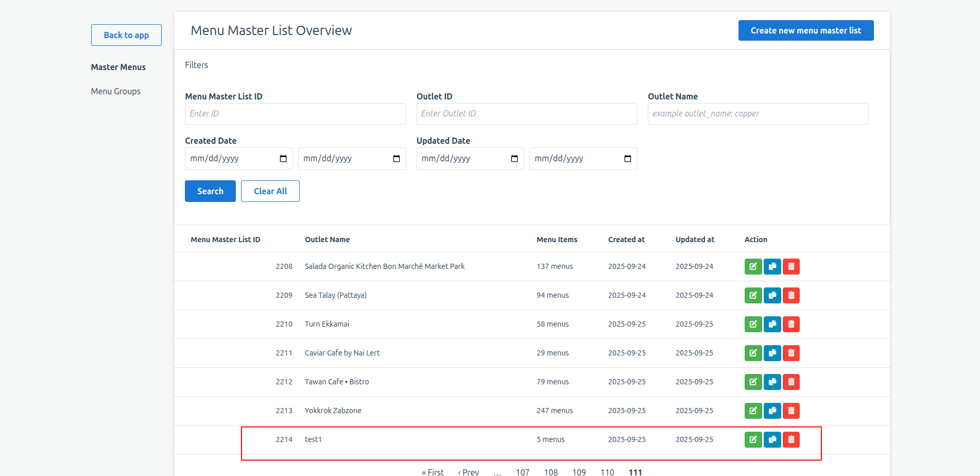
Task: Delete the test1 menu master list
Action: tap(791, 439)
